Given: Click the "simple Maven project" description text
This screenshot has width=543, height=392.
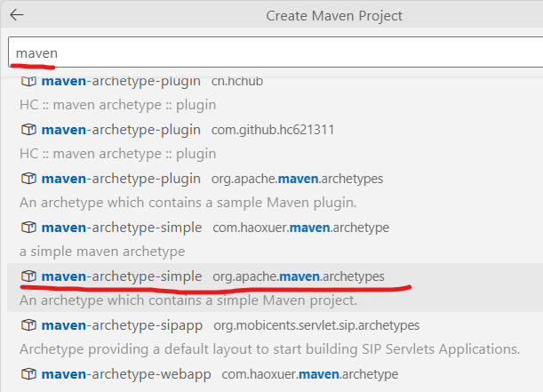Looking at the screenshot, I should point(188,300).
